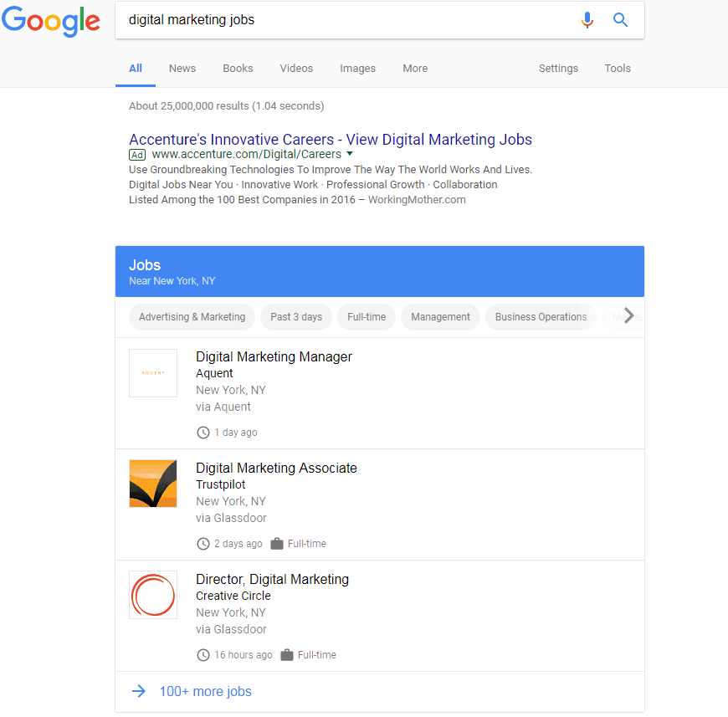Click the clock icon beside '1 day ago'
The width and height of the screenshot is (728, 717).
203,433
